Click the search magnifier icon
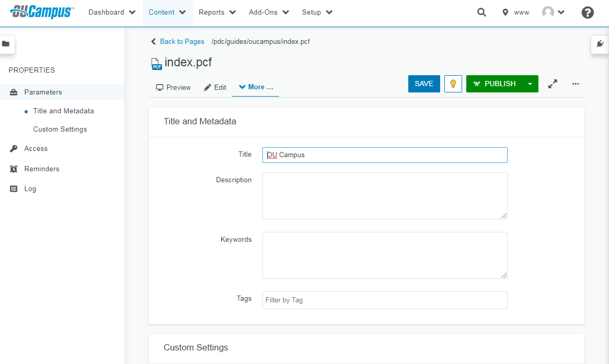Viewport: 609px width, 364px height. point(481,13)
